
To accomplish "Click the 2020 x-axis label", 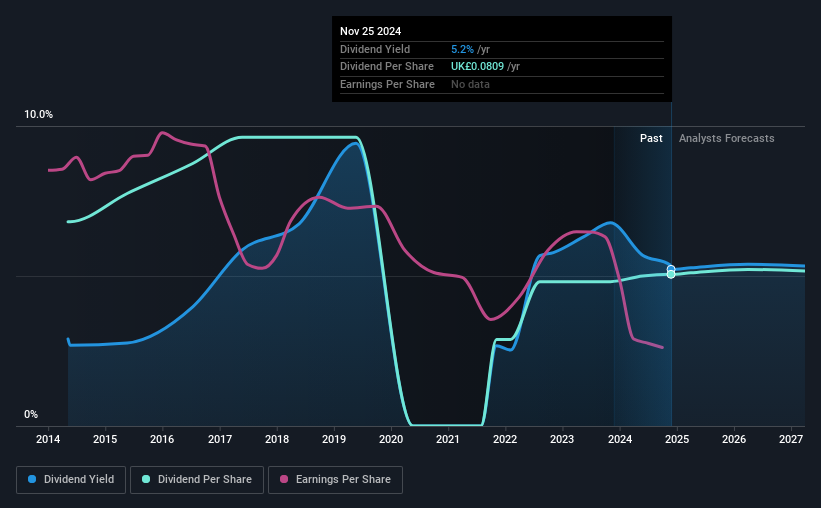I will coord(391,439).
